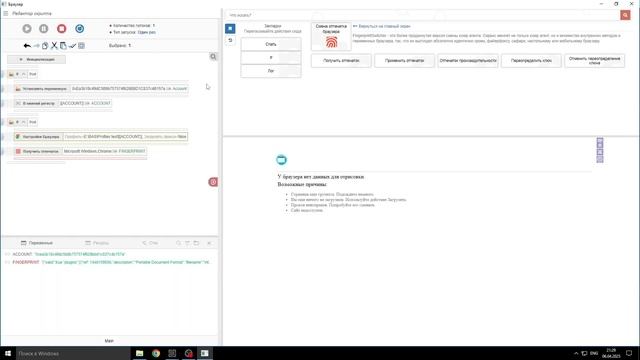
Task: Click the Paste clipboard icon
Action: tap(63, 46)
